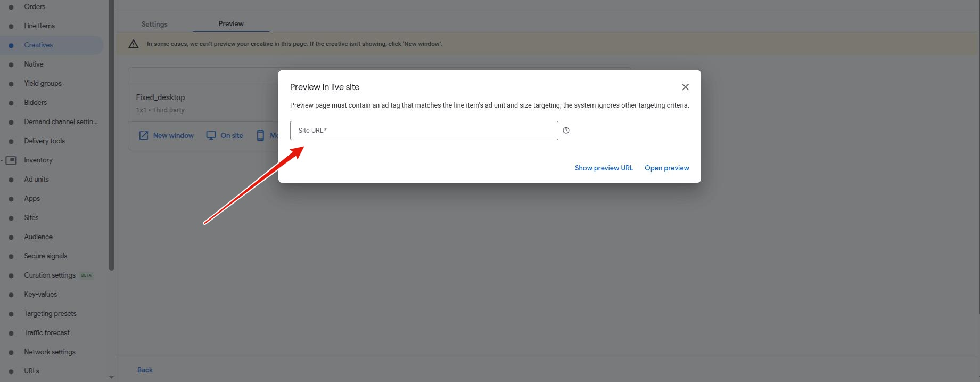This screenshot has height=382, width=980.
Task: Click the On site monitor icon
Action: tap(211, 135)
